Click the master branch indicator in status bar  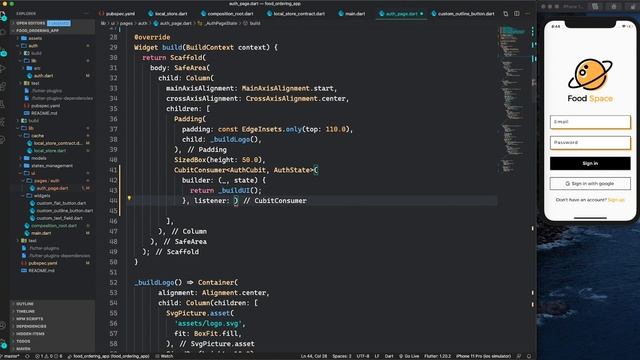click(10, 356)
